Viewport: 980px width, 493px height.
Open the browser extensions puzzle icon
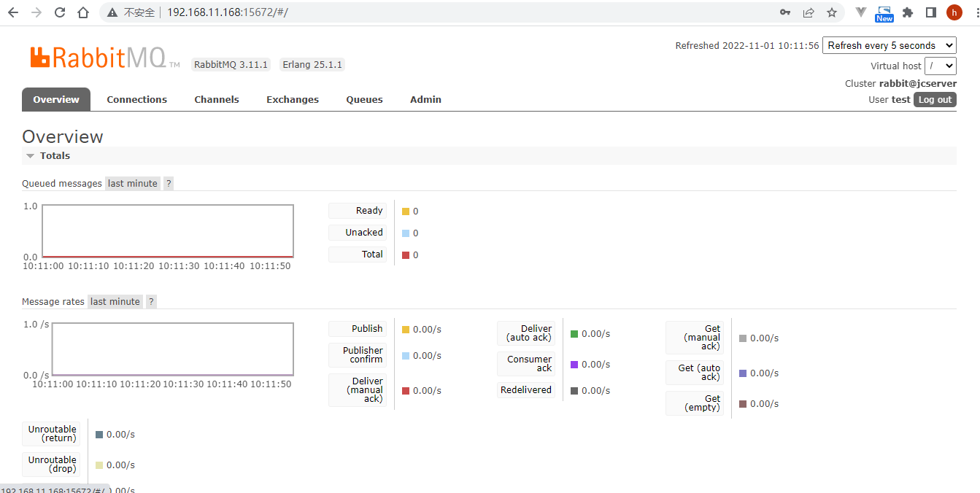click(x=908, y=12)
